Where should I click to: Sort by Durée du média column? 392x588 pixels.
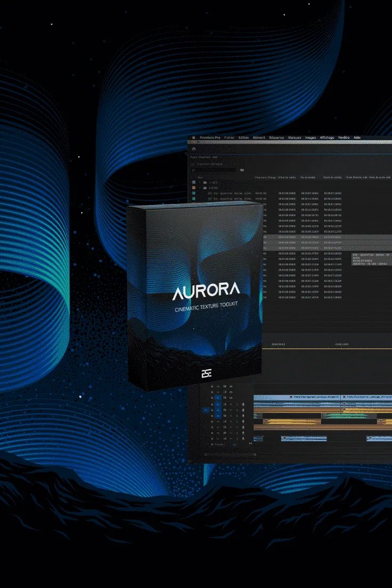coord(332,177)
